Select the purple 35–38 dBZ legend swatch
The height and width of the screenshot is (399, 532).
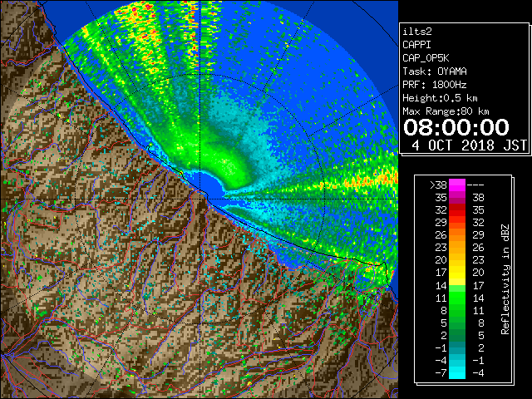(x=457, y=198)
